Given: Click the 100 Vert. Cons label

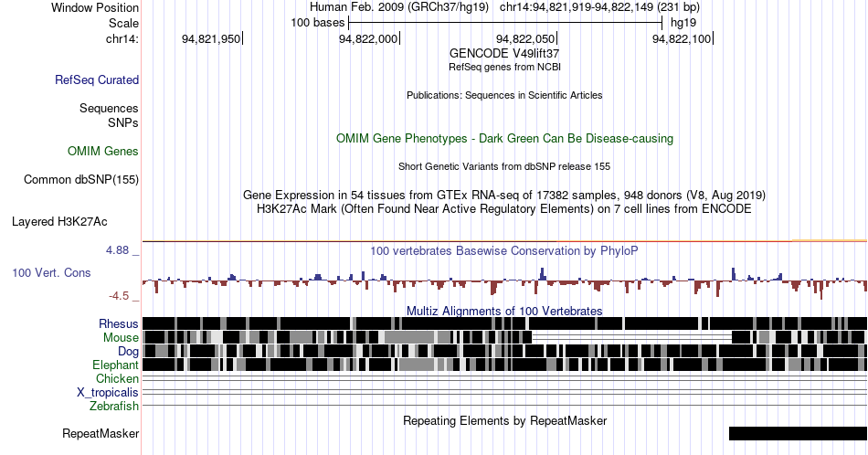Looking at the screenshot, I should 51,272.
